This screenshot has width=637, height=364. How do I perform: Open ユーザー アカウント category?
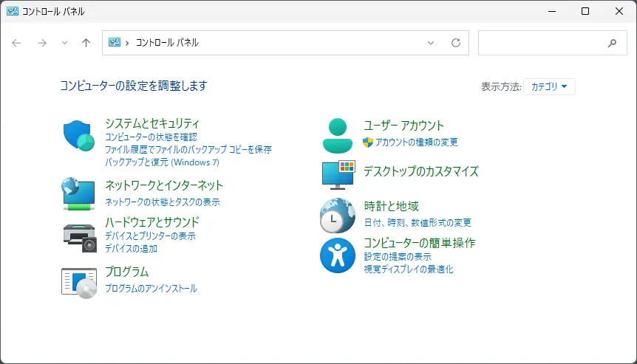(403, 126)
